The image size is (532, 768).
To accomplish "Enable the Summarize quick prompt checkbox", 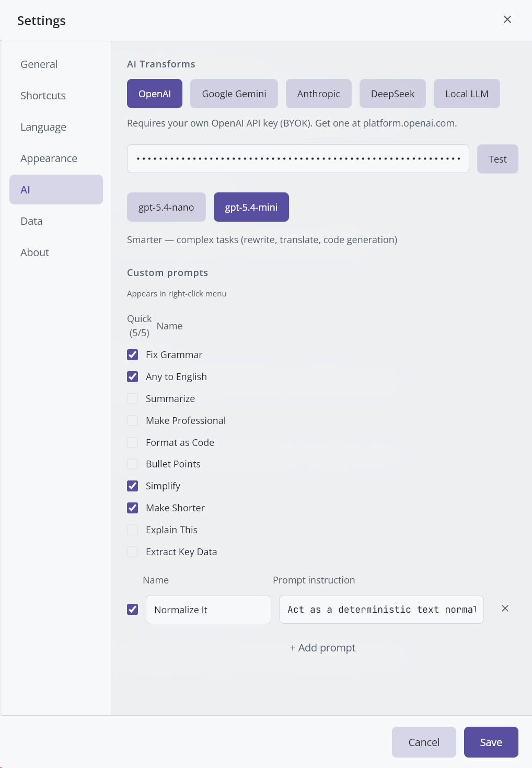I will coord(133,398).
